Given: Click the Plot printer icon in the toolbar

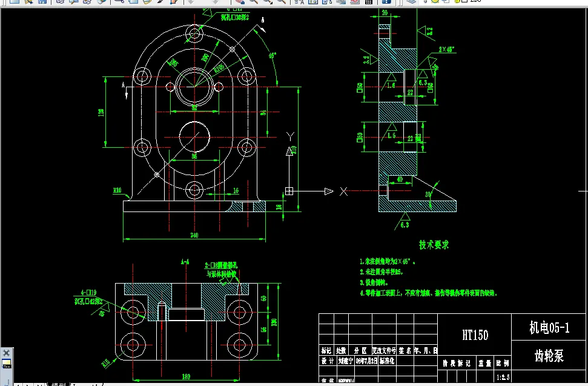Looking at the screenshot, I should tap(60, 1).
